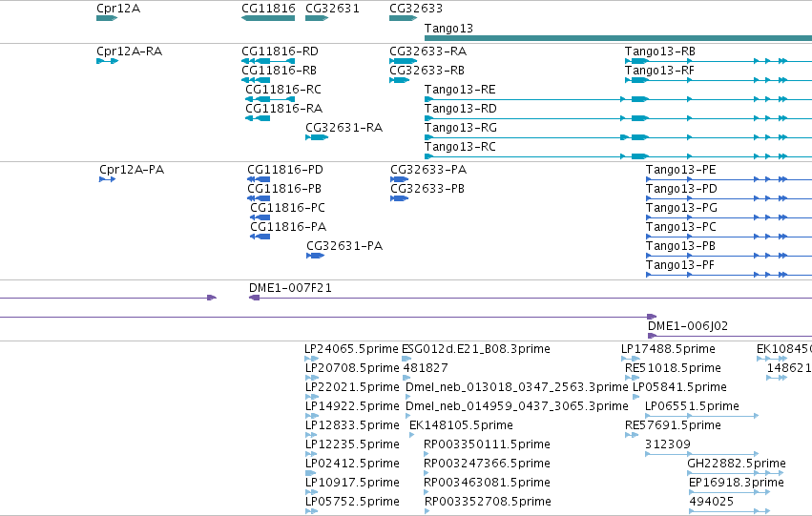The image size is (812, 516).
Task: Click the LP14922.5prime EST
Action: [x=311, y=416]
